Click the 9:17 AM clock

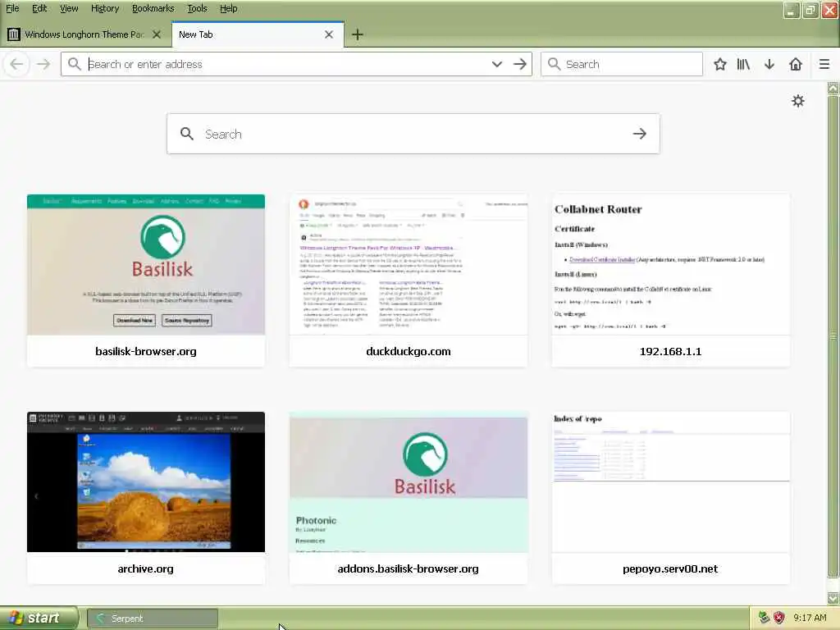(x=810, y=619)
